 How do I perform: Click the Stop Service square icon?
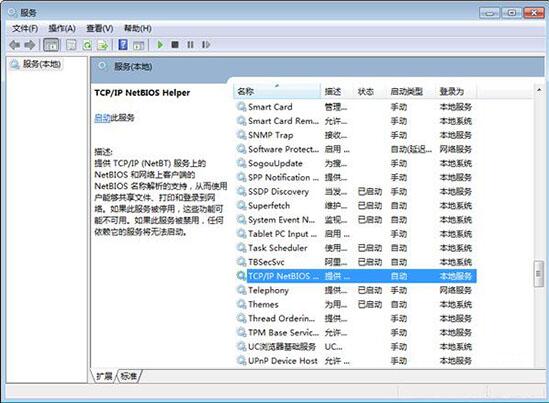tap(175, 45)
